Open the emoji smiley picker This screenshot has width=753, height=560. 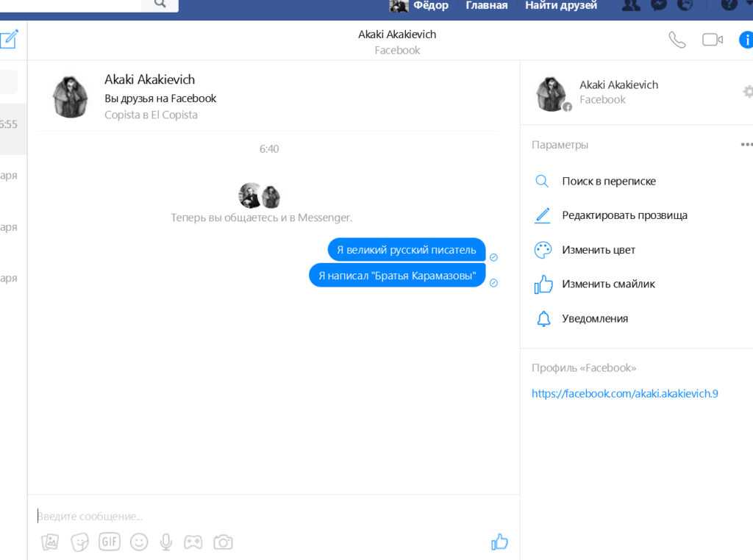click(139, 542)
